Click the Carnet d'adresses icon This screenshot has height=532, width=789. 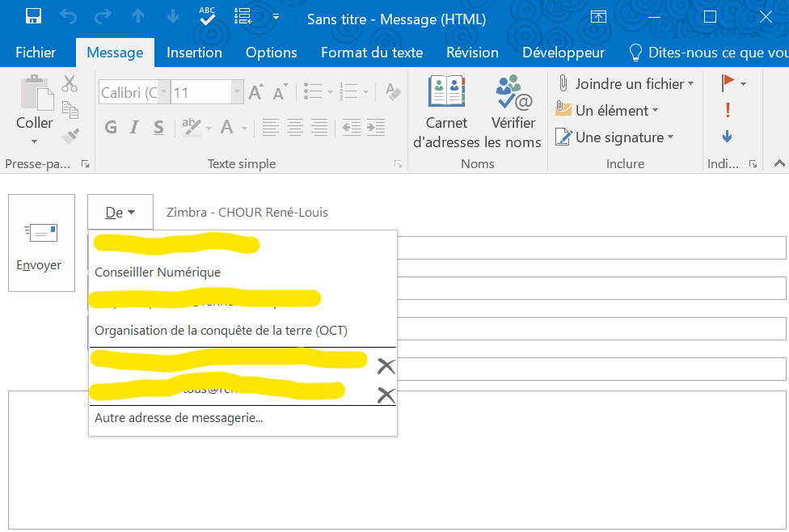(446, 94)
